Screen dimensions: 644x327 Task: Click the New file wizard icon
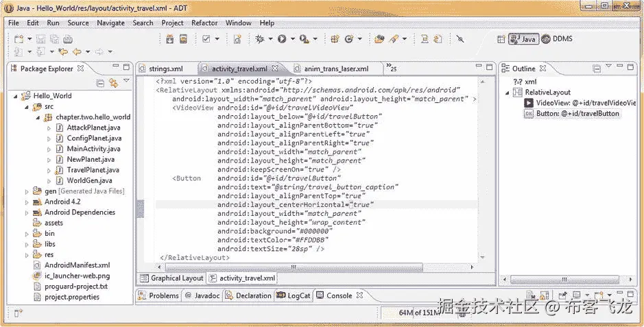pos(19,39)
